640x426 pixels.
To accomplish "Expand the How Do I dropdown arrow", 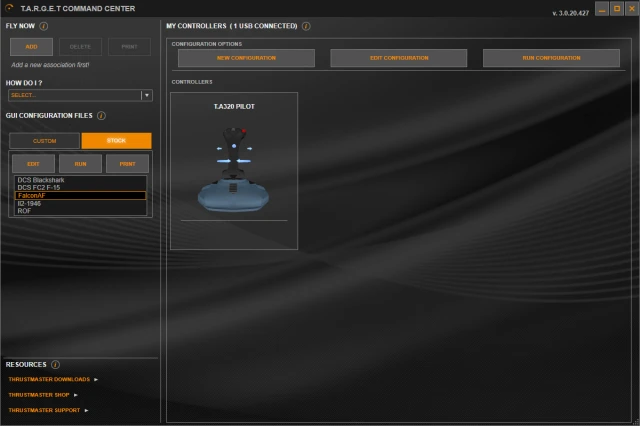I will [147, 95].
